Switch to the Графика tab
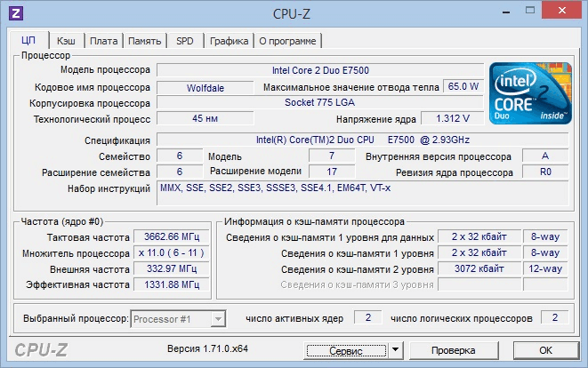This screenshot has height=368, width=588. 229,40
